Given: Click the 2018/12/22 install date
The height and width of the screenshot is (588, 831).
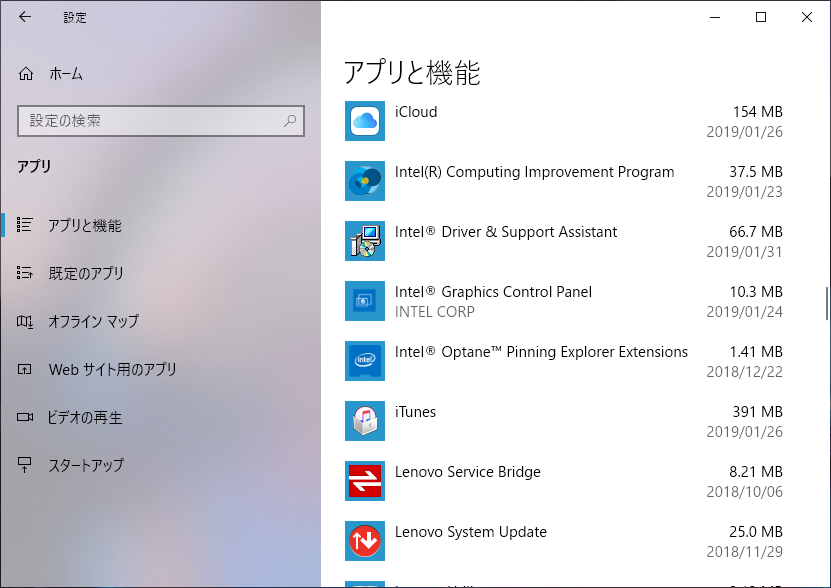Looking at the screenshot, I should click(744, 372).
